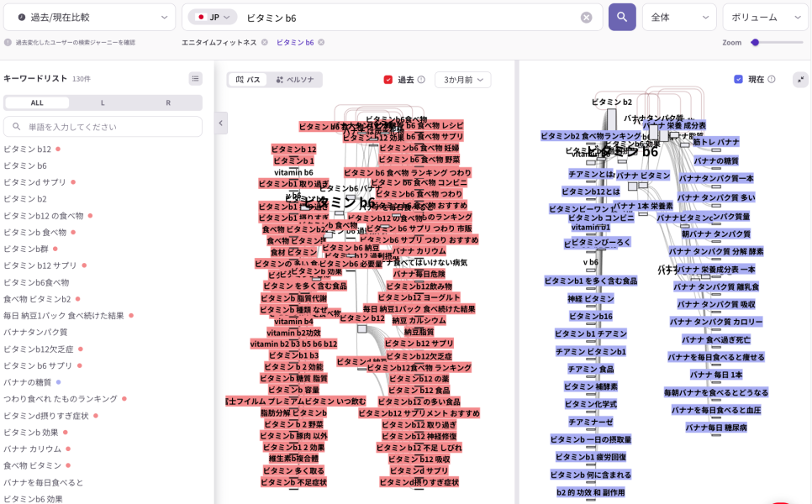Collapse the keyword list side panel
Screen dimensions: 812x504
(x=222, y=123)
